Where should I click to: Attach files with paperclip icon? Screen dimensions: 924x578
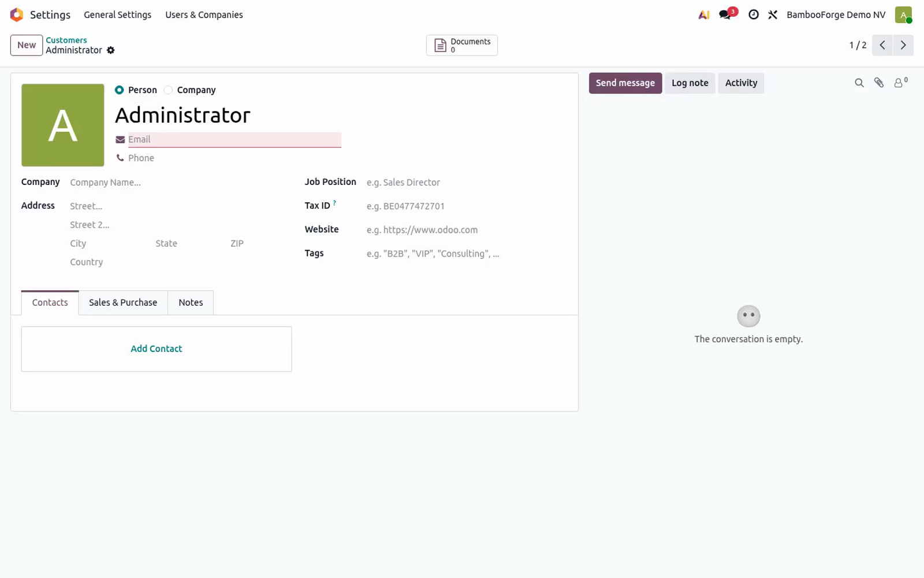[879, 83]
